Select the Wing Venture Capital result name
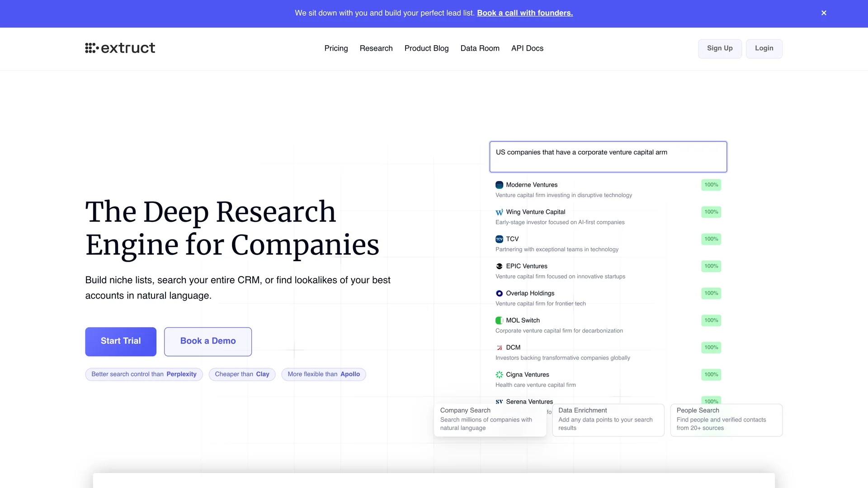The image size is (868, 488). pyautogui.click(x=535, y=212)
